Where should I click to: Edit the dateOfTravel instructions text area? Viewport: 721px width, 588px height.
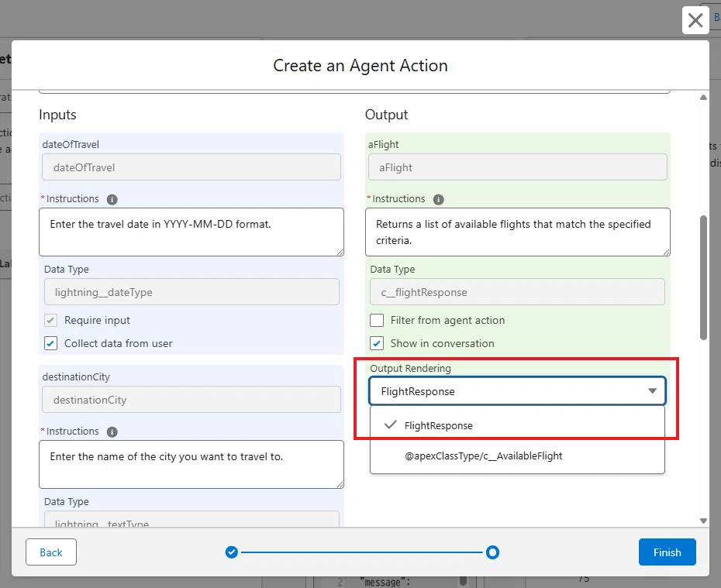coord(191,232)
